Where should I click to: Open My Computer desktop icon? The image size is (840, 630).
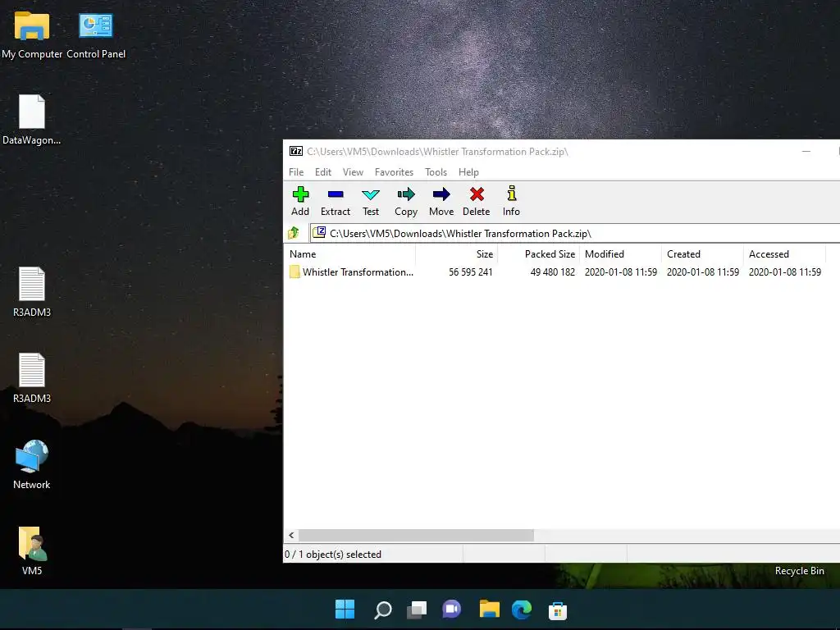[32, 34]
